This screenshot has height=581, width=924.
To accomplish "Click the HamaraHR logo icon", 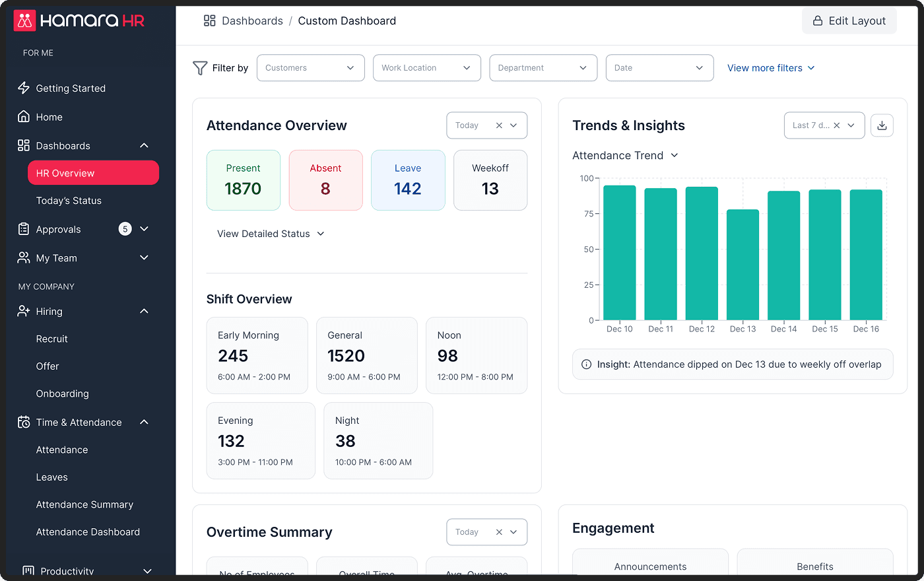I will click(24, 20).
